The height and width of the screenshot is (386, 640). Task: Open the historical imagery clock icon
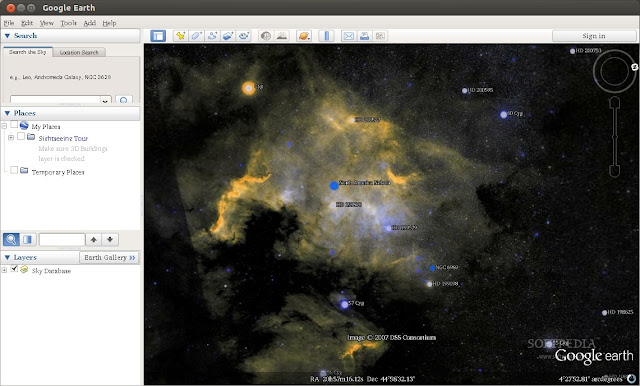click(x=265, y=36)
